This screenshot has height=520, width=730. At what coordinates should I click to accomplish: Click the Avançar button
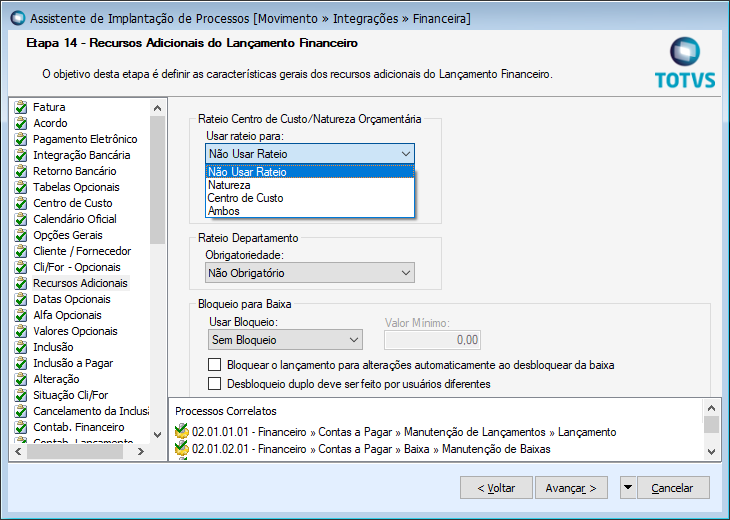[x=571, y=487]
